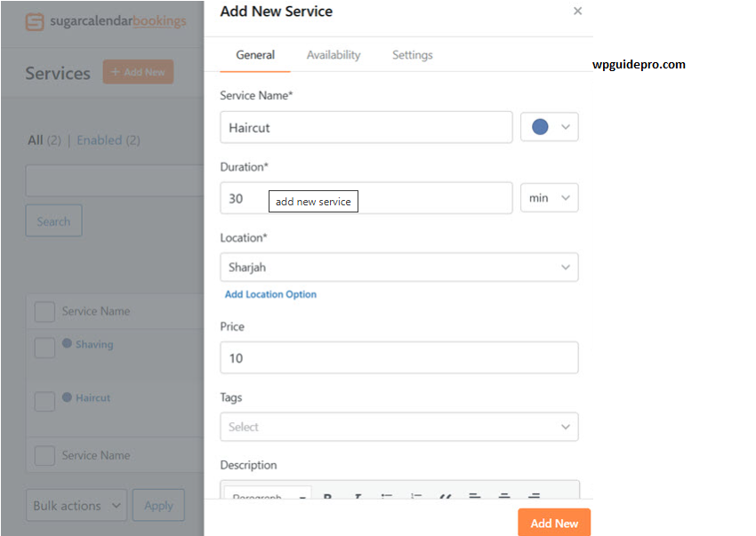756x536 pixels.
Task: Insert numbered list in Description editor
Action: [x=416, y=497]
